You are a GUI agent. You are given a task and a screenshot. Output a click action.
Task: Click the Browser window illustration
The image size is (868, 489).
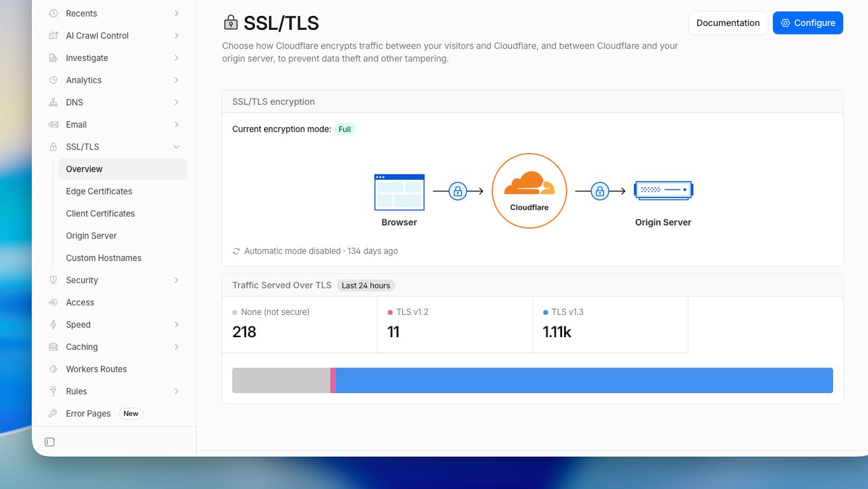pos(399,192)
